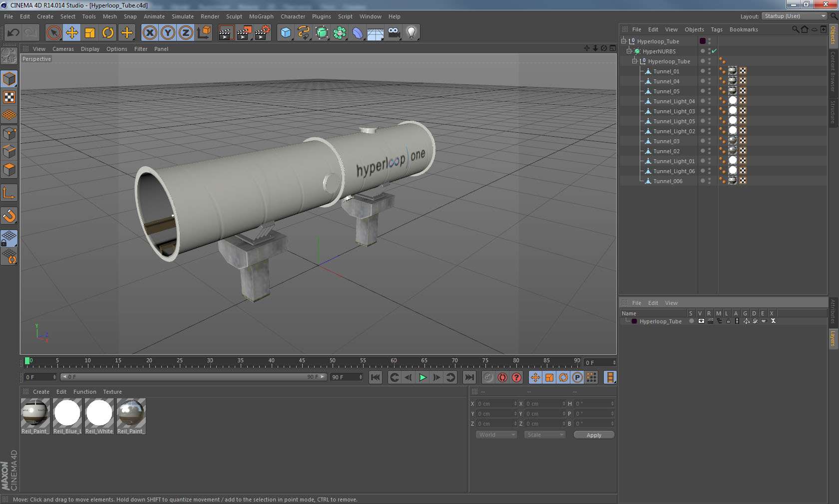Open the Simulate menu
The height and width of the screenshot is (504, 839).
pyautogui.click(x=183, y=16)
